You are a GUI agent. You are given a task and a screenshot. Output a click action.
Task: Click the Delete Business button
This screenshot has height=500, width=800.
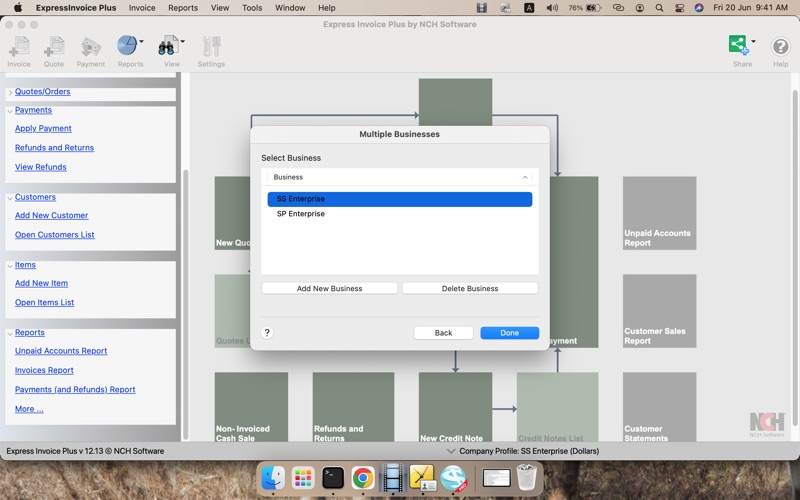(x=470, y=288)
